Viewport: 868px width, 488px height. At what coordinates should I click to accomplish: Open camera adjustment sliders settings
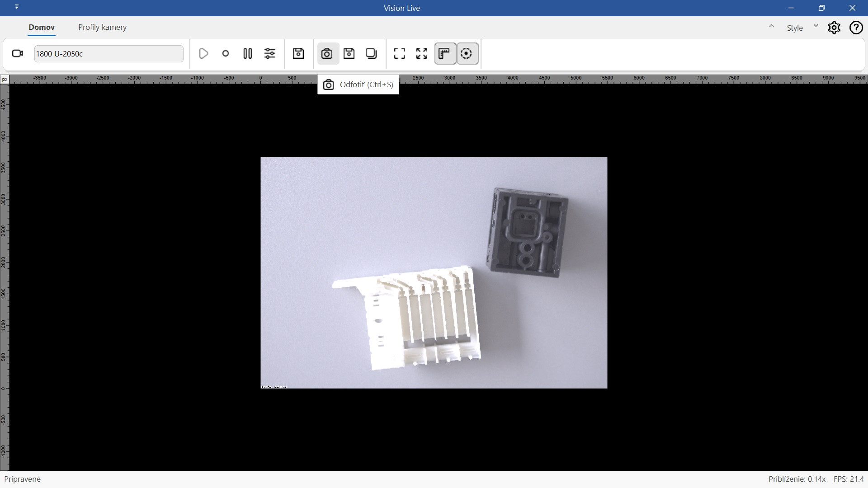pyautogui.click(x=270, y=54)
